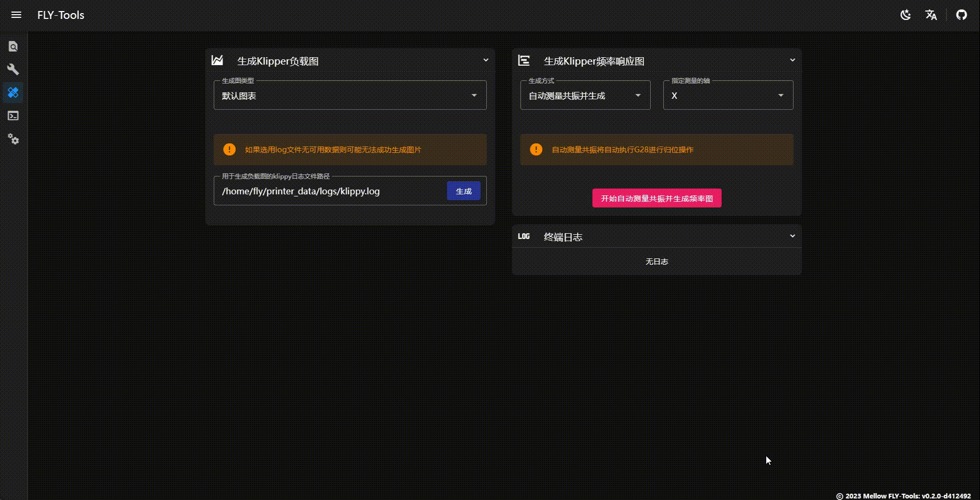Viewport: 980px width, 500px height.
Task: Open the 生成方式 dropdown
Action: click(585, 96)
